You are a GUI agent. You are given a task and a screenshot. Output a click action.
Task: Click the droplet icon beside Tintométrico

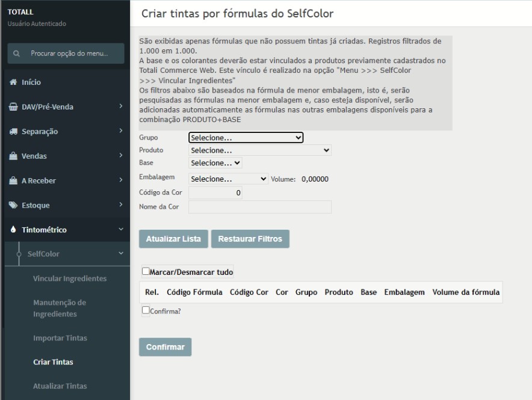click(13, 230)
